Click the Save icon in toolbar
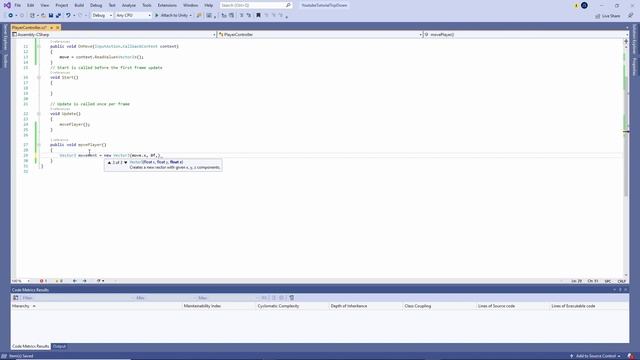640x360 pixels. point(51,16)
